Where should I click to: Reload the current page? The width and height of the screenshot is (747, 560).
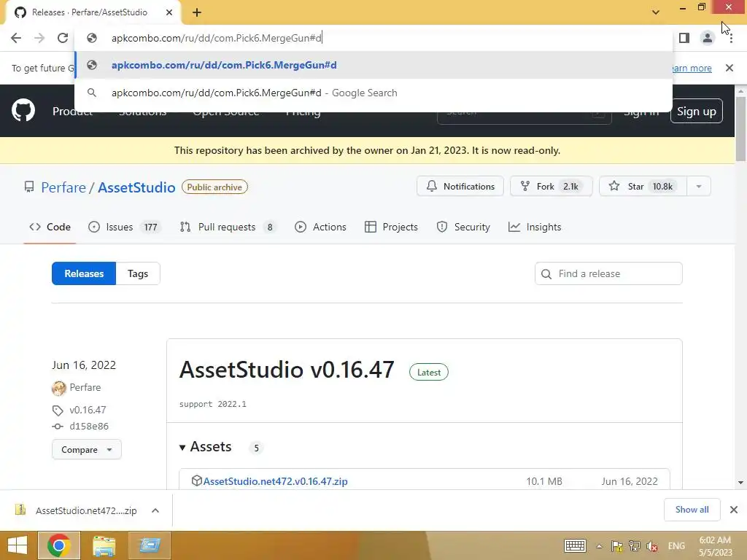coord(63,38)
